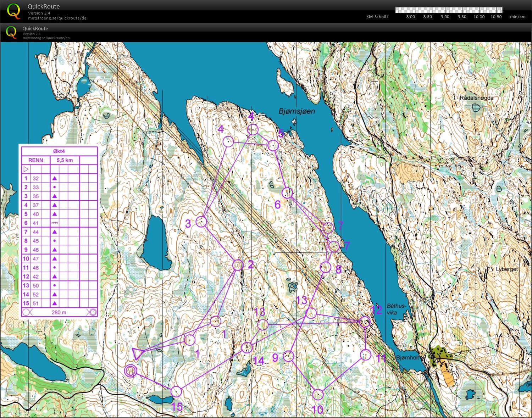Click the second, smaller QuickRoute Q logo
The width and height of the screenshot is (532, 418).
pos(11,32)
